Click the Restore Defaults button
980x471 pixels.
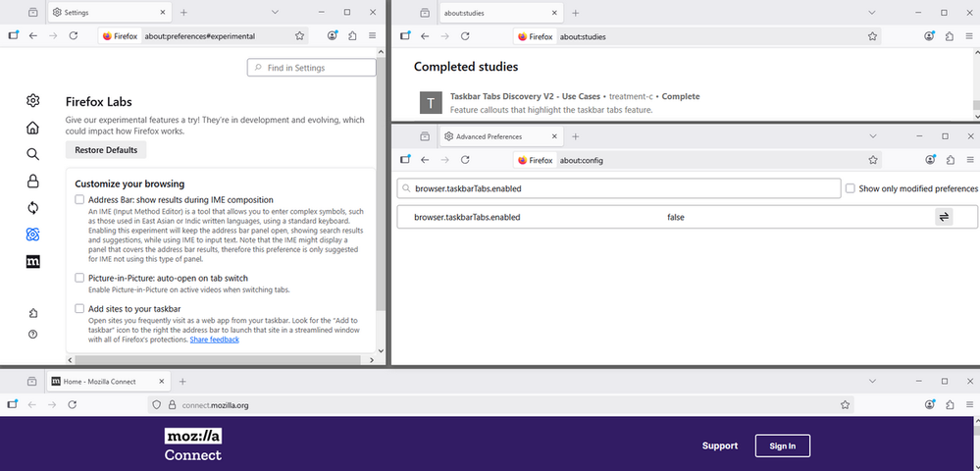pos(107,150)
